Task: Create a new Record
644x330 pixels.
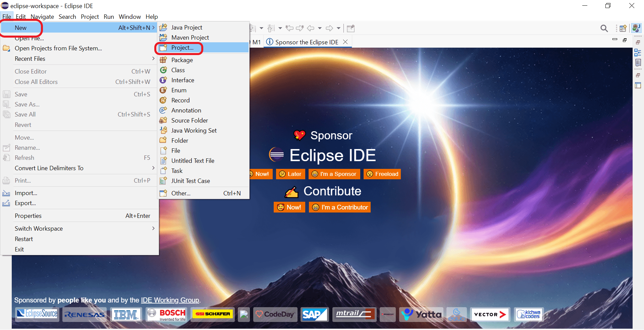Action: (x=204, y=100)
